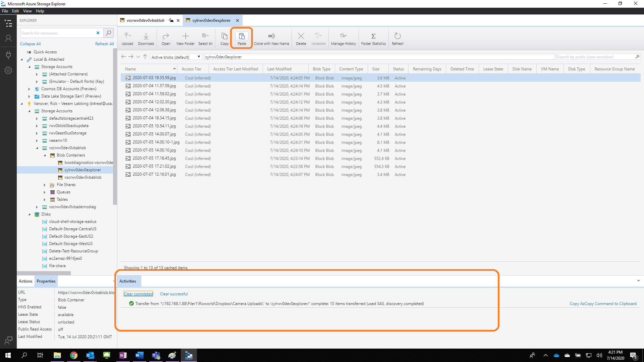Collapse Blob Containers node
The width and height of the screenshot is (644, 362).
point(45,155)
